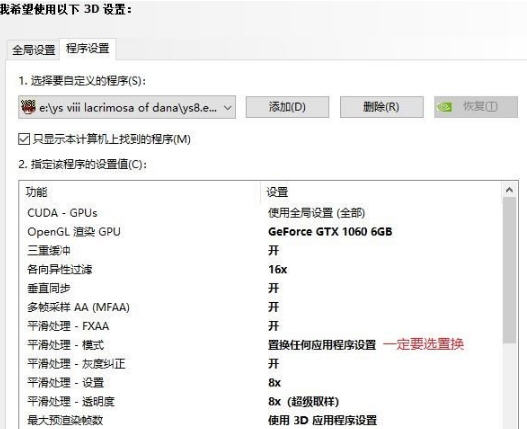This screenshot has width=527, height=429.
Task: Switch to the 全局设置 tab
Action: point(34,50)
